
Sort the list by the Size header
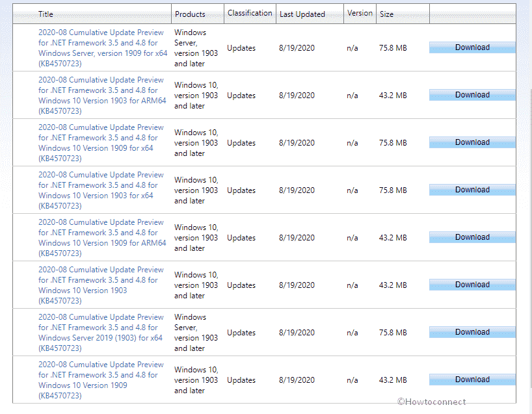pyautogui.click(x=386, y=14)
